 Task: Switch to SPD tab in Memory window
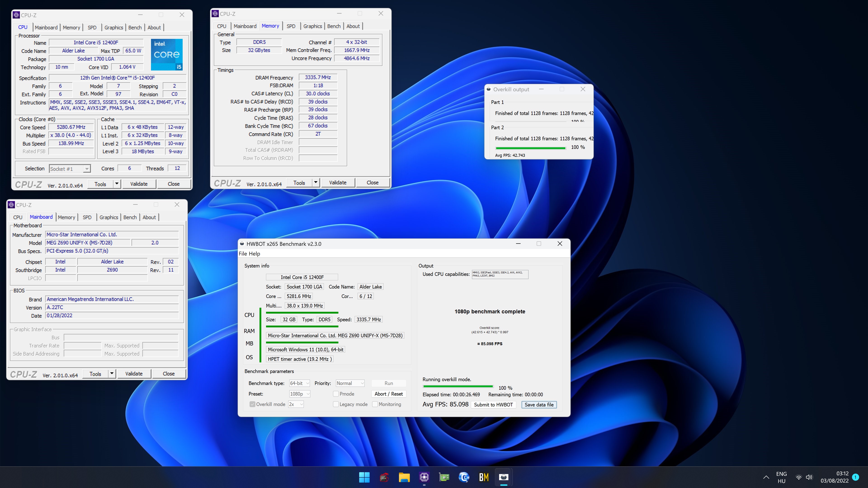click(x=291, y=26)
